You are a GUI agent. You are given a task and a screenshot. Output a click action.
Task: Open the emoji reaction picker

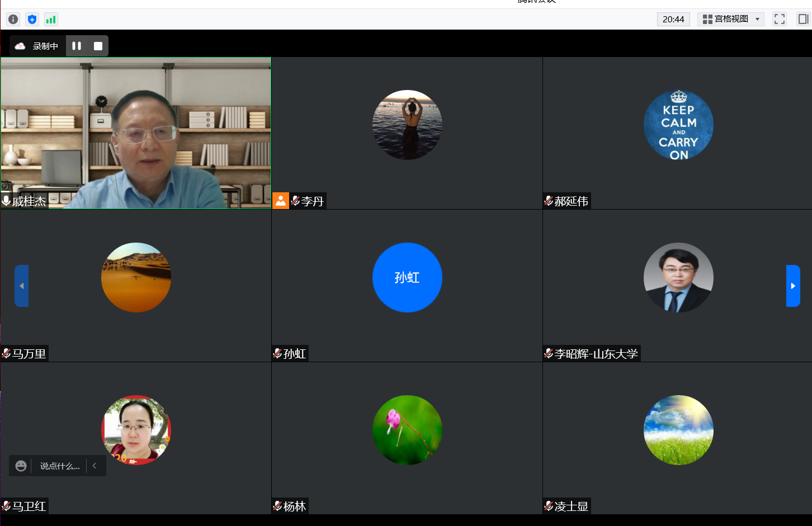coord(21,466)
